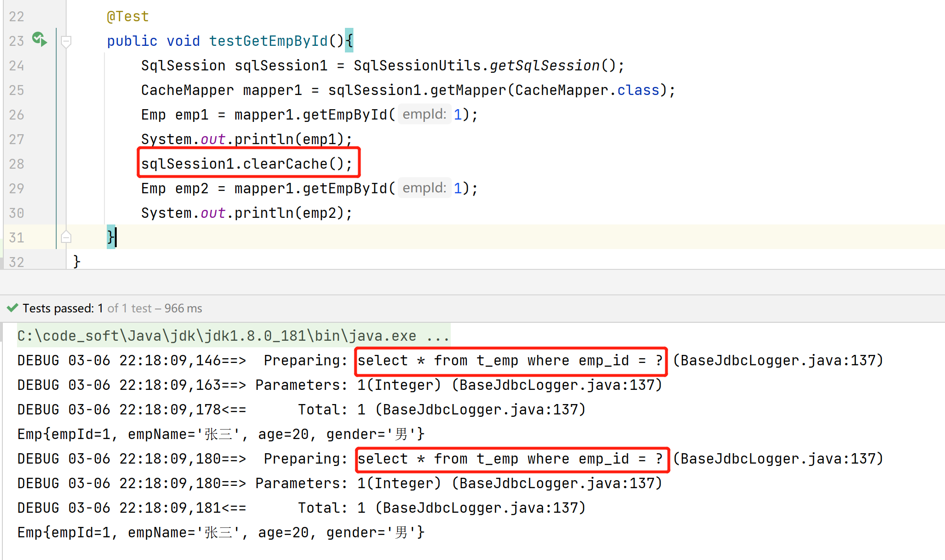Collapse the closing fold marker on line 31
This screenshot has width=945, height=560.
tap(66, 237)
